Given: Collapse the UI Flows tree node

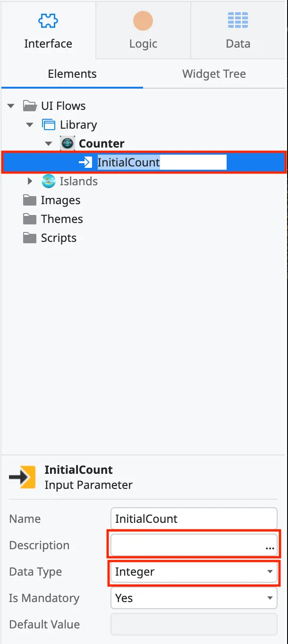Looking at the screenshot, I should (x=10, y=106).
